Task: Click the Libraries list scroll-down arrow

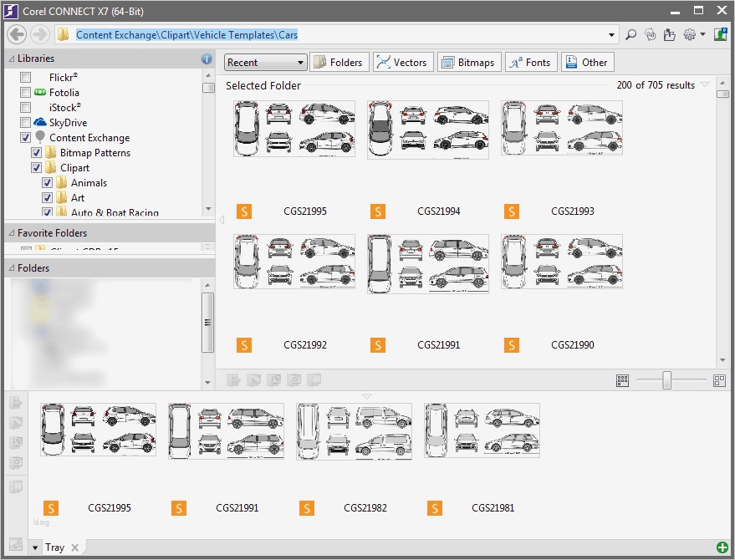Action: point(208,209)
